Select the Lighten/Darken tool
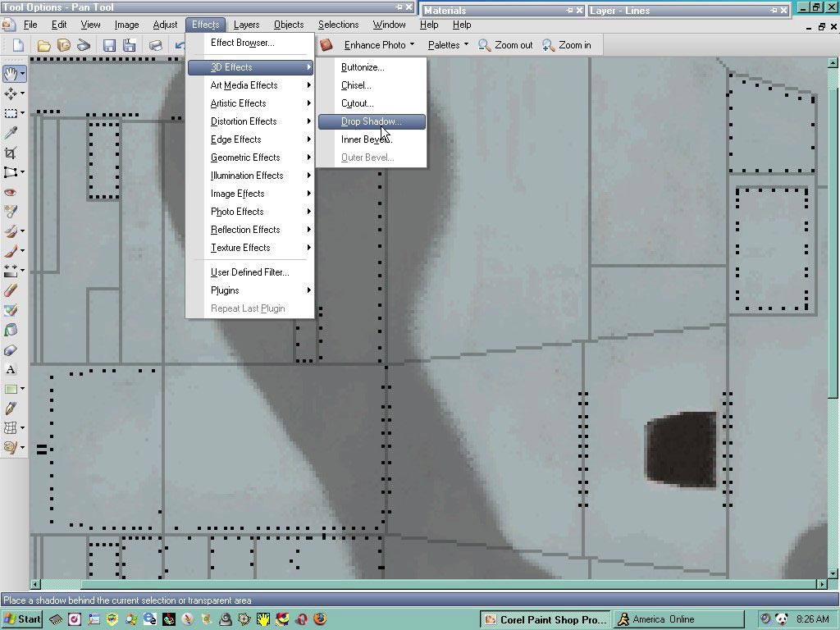 (x=10, y=271)
